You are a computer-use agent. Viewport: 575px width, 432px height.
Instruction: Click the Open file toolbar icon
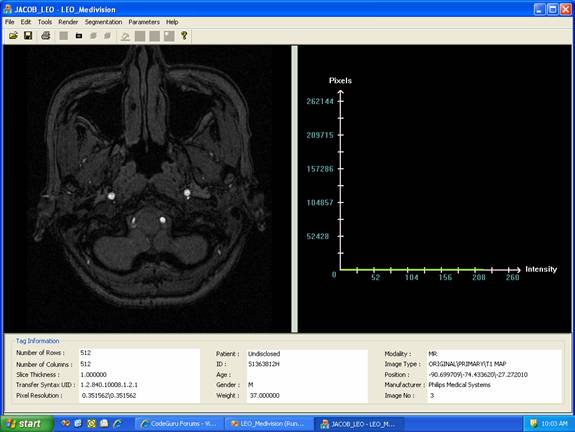[13, 36]
